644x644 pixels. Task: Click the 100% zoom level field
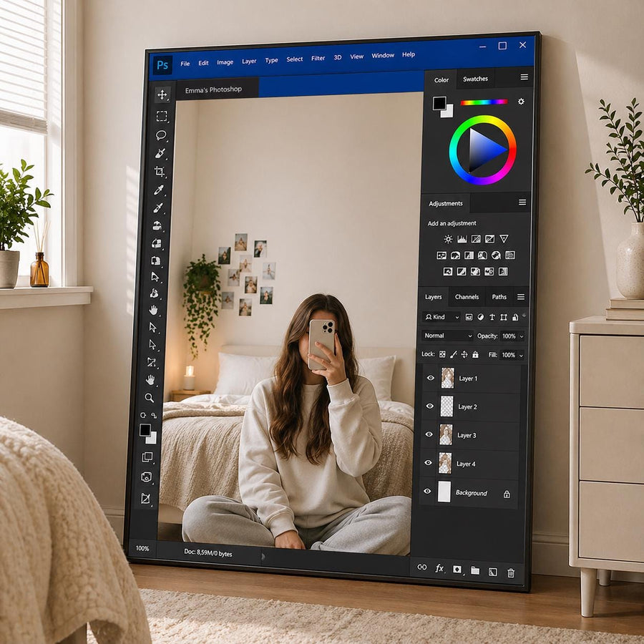point(142,548)
